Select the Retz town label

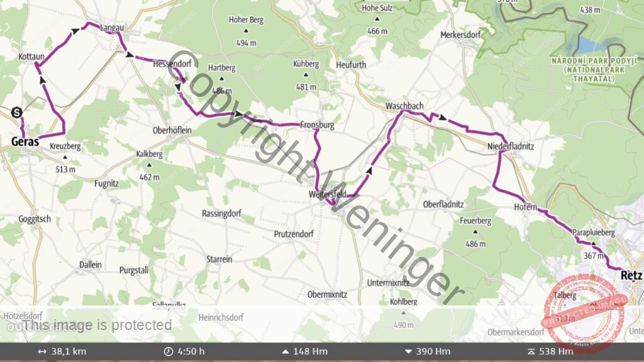coord(631,275)
